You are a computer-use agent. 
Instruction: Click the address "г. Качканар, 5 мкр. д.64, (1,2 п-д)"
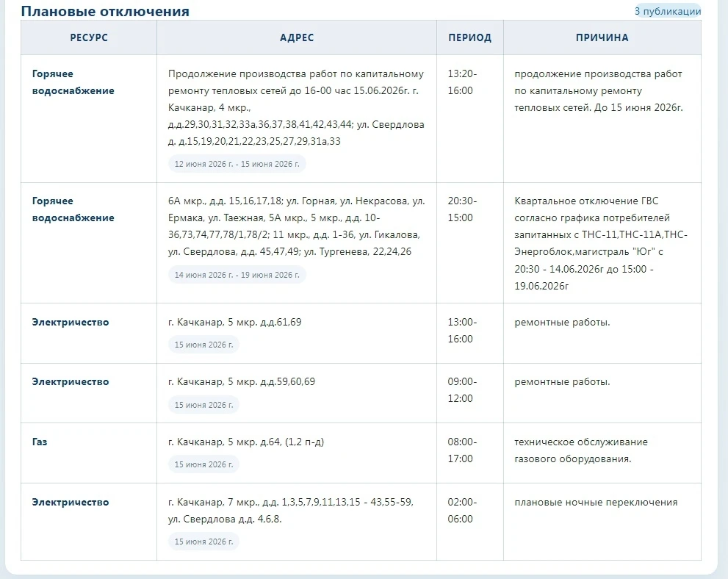tap(246, 442)
